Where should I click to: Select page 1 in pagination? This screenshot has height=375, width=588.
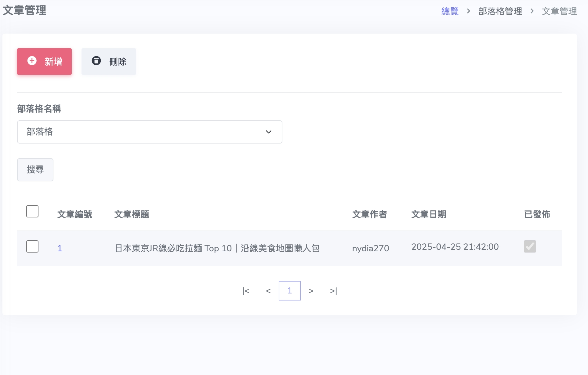click(289, 291)
